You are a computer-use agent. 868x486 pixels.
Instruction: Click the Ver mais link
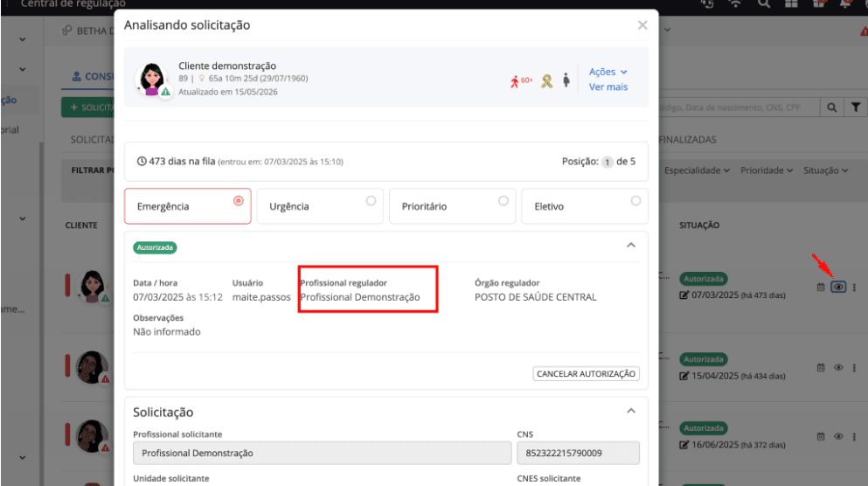(608, 87)
